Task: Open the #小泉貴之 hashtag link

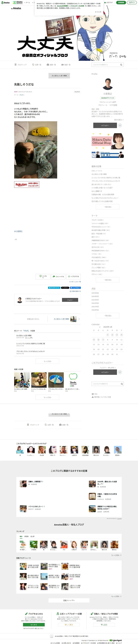Action: pos(18,231)
